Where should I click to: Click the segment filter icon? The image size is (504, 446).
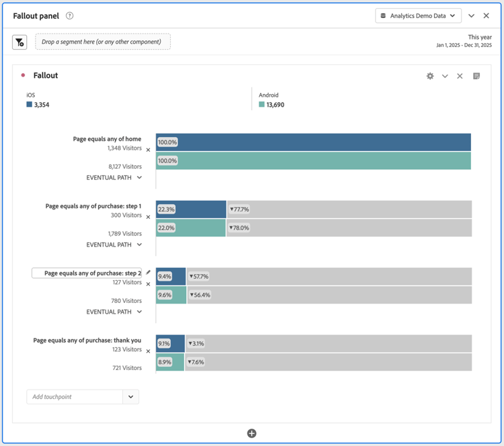pyautogui.click(x=19, y=42)
